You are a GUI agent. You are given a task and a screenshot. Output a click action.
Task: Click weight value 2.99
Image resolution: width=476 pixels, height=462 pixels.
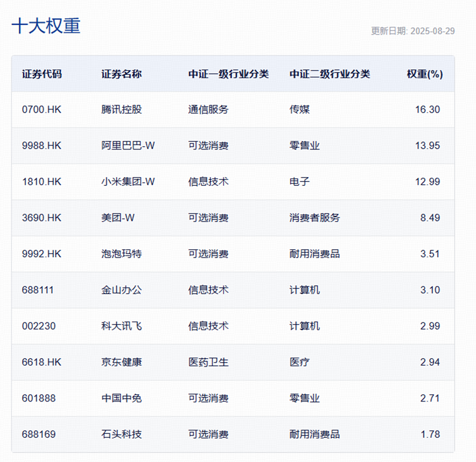coord(430,326)
